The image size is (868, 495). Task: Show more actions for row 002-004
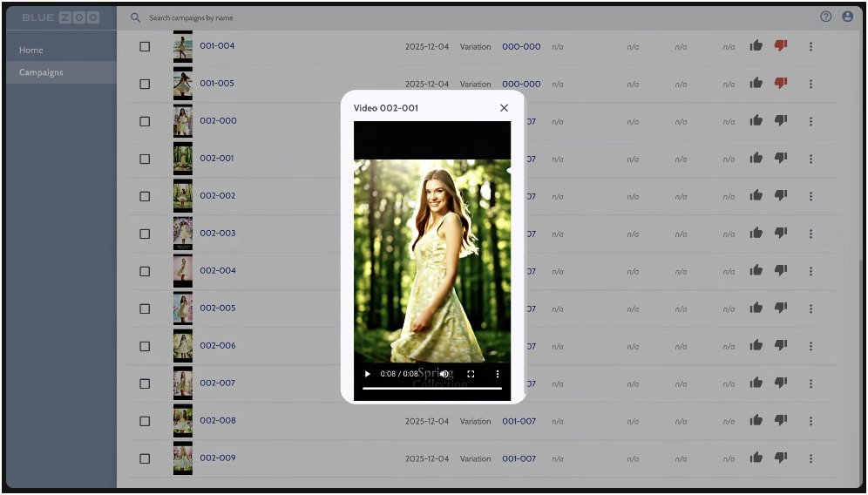pos(810,271)
